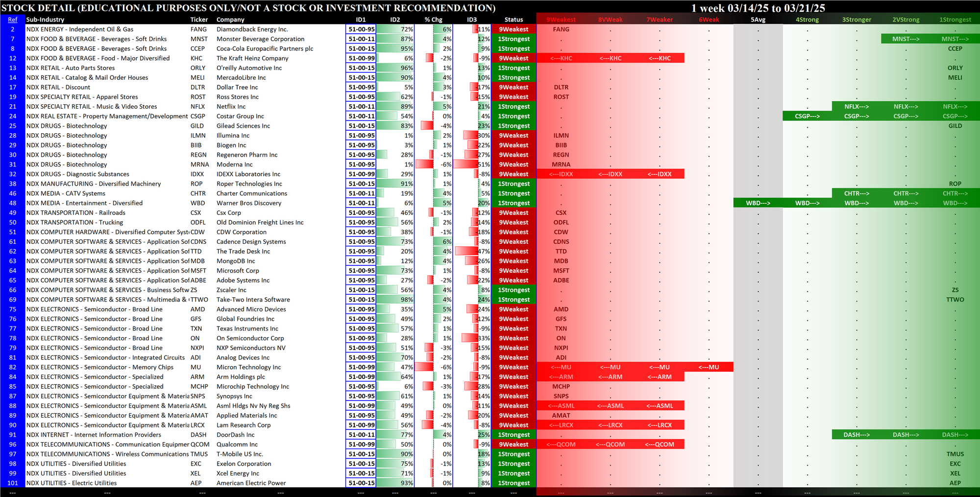Click the 2VStrong column header
The width and height of the screenshot is (980, 497).
coord(906,20)
